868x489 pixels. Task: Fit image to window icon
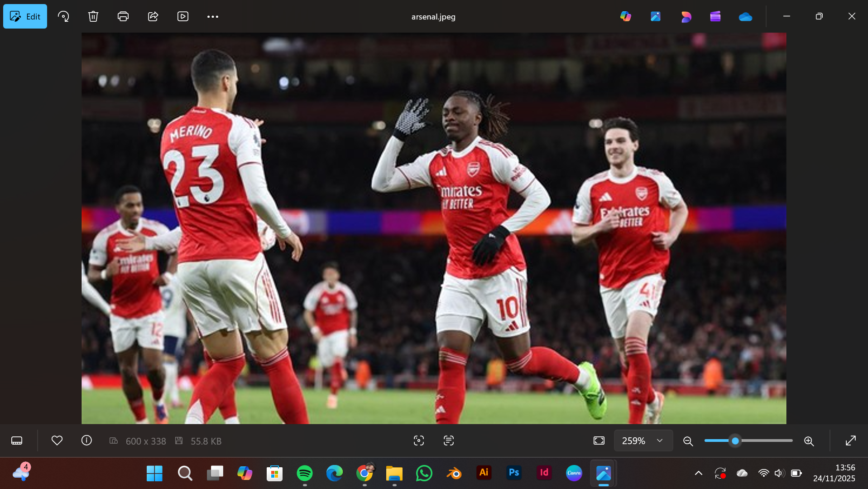click(x=599, y=441)
